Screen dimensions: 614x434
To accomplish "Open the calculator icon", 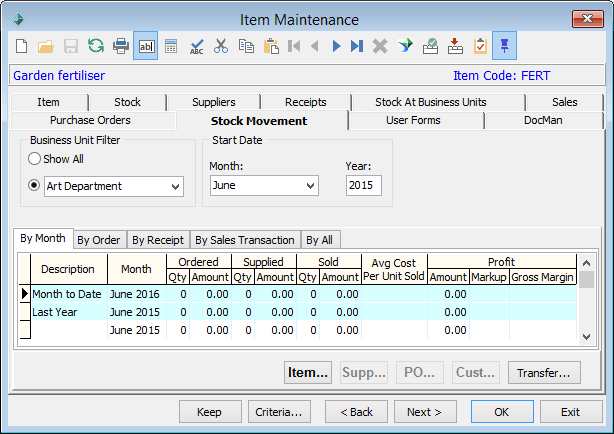I will 171,46.
